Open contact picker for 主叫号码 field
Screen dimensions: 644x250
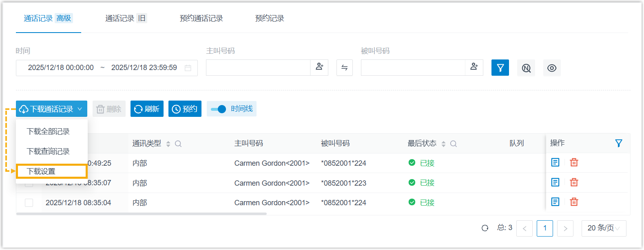coord(319,67)
